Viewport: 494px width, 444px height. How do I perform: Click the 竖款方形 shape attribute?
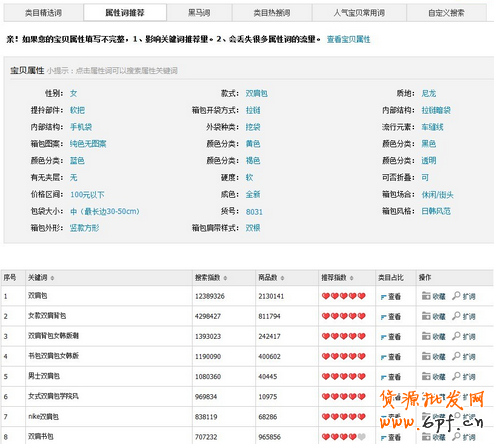85,228
